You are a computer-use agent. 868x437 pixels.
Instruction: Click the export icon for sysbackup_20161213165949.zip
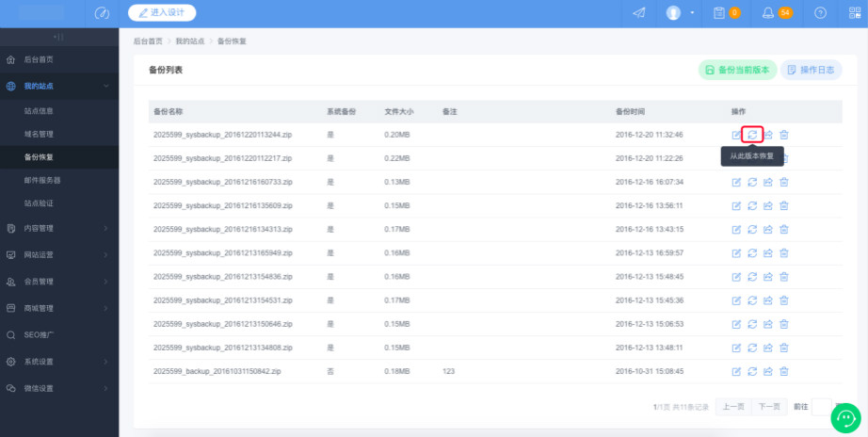pos(768,253)
